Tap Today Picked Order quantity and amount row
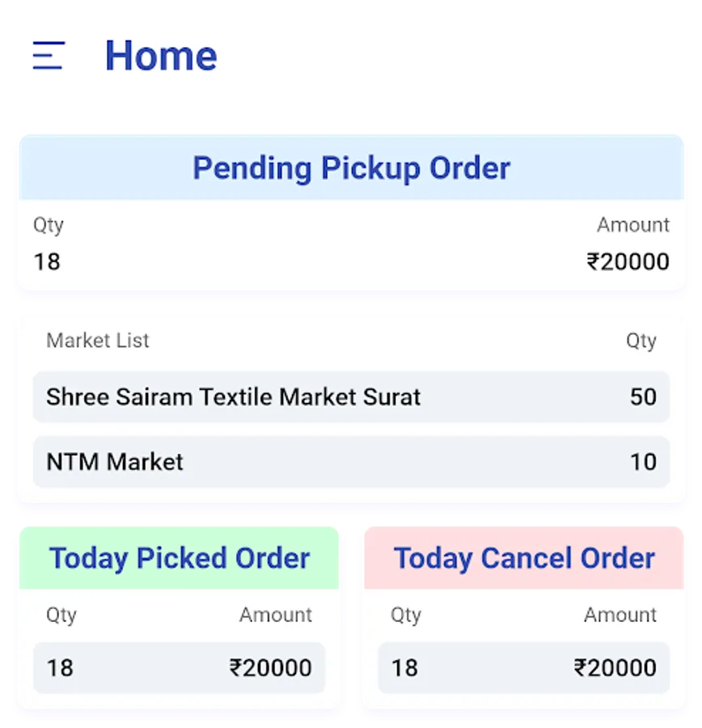Screen dimensions: 702x728 [x=180, y=667]
